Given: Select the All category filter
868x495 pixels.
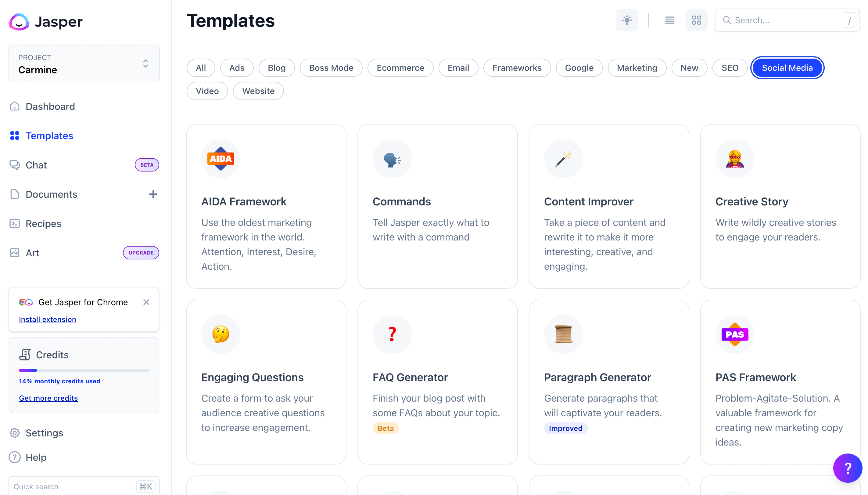Looking at the screenshot, I should pos(201,68).
